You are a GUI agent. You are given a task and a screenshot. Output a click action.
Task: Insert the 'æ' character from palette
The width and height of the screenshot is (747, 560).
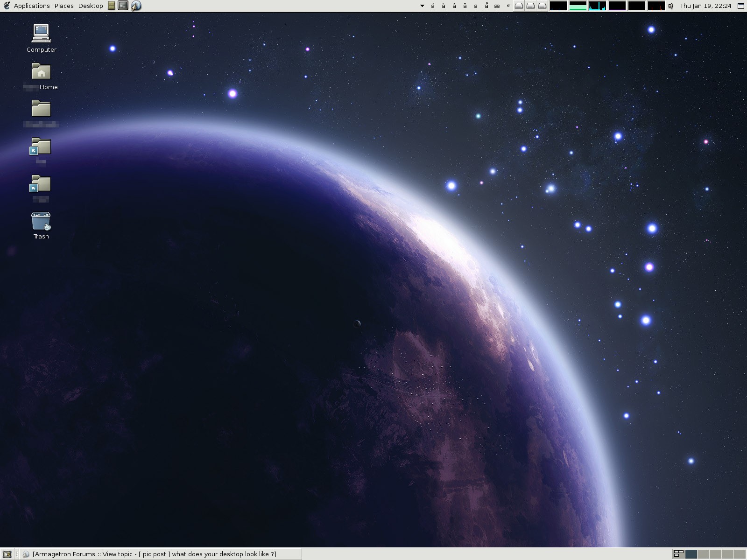coord(497,6)
